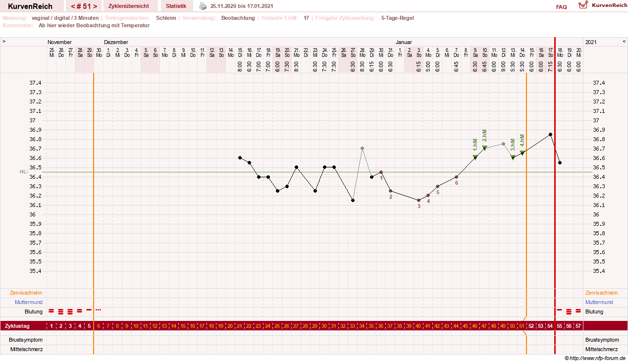Image resolution: width=628 pixels, height=364 pixels.
Task: Click the bleeding symbol on cycle day 55
Action: tap(560, 310)
